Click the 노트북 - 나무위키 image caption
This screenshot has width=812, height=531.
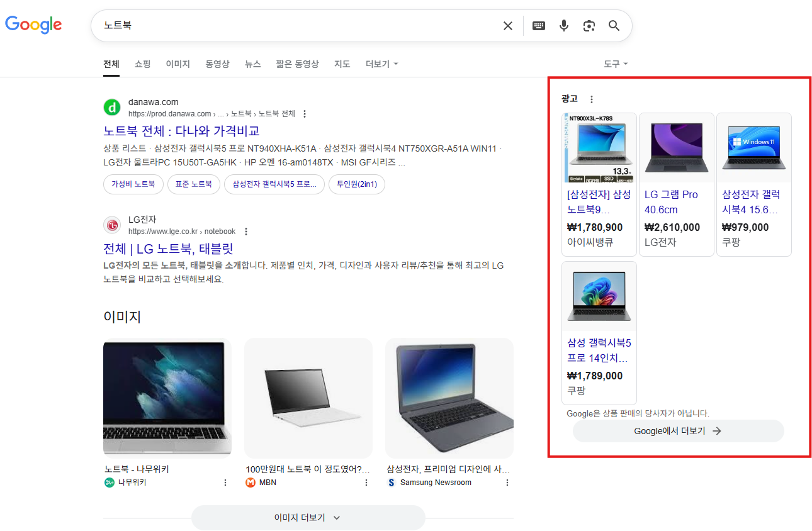point(137,469)
